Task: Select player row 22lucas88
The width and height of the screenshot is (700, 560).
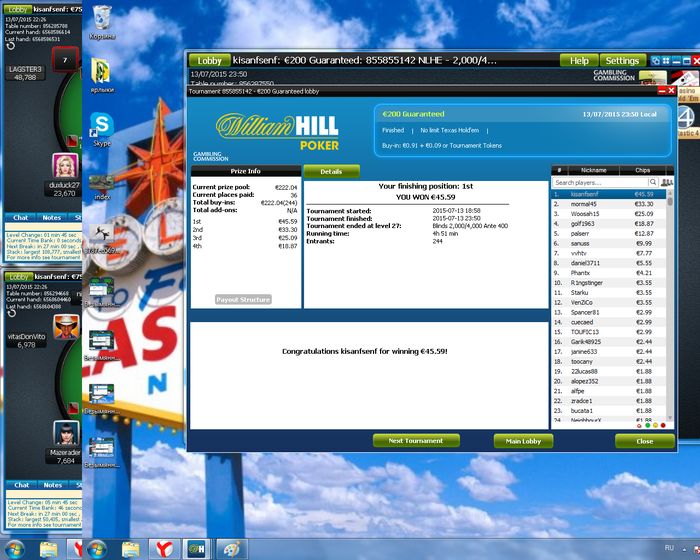Action: click(x=609, y=371)
